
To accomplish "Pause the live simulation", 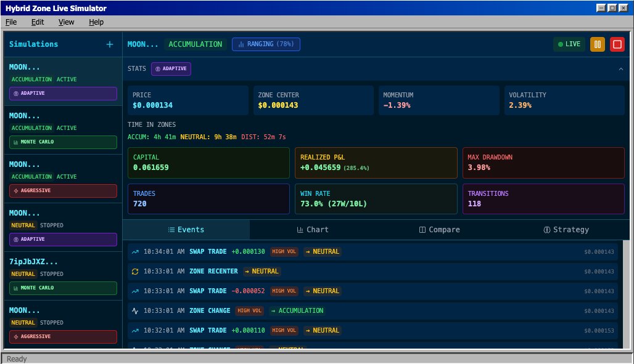I will (597, 44).
